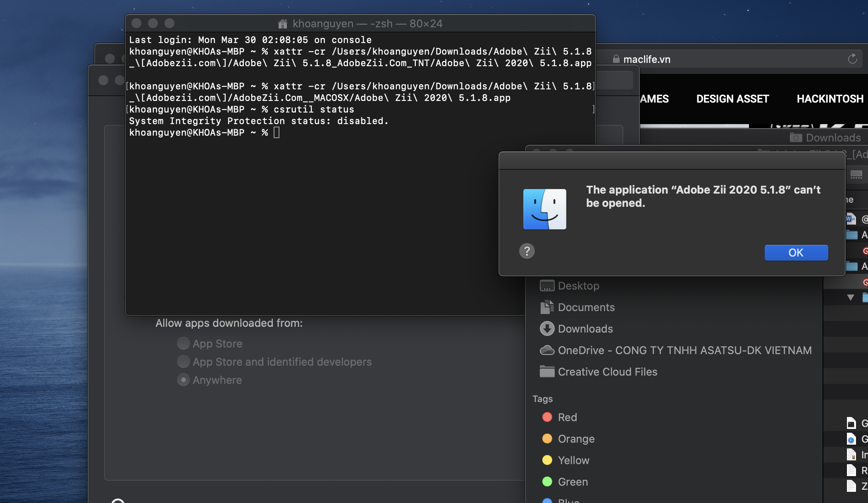Click "Allow apps downloaded from:" label
This screenshot has height=503, width=868.
click(x=229, y=323)
